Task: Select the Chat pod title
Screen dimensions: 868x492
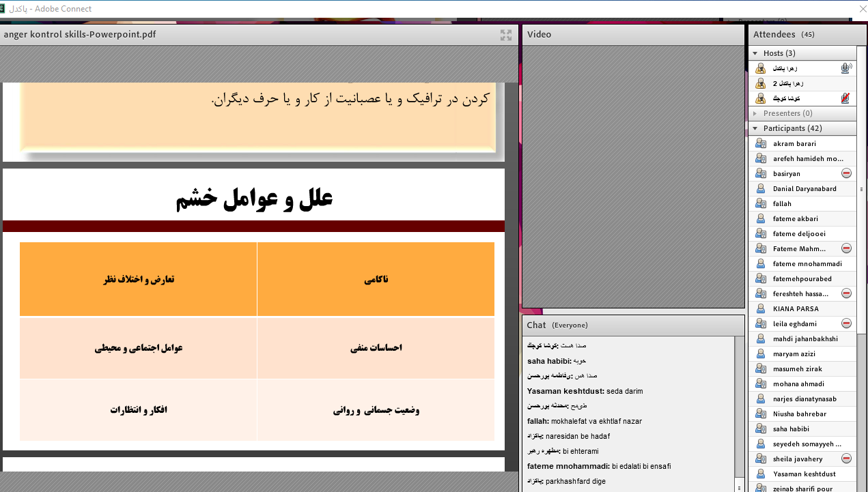Action: [537, 325]
